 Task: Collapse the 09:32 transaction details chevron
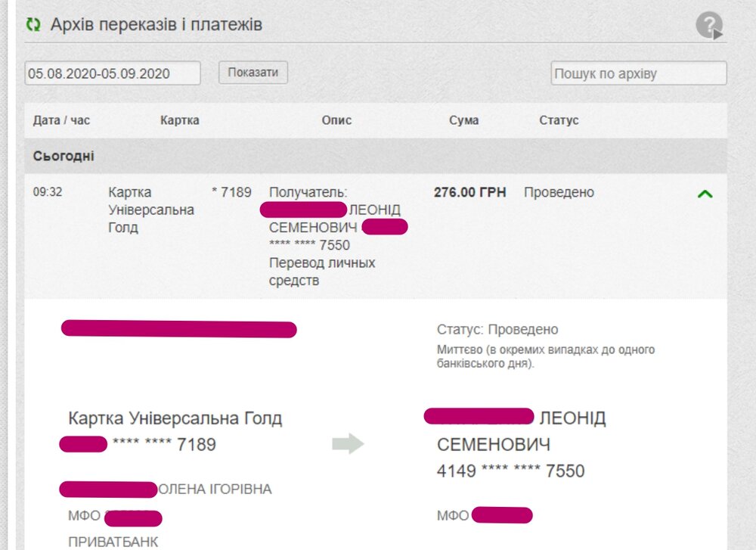pyautogui.click(x=705, y=194)
